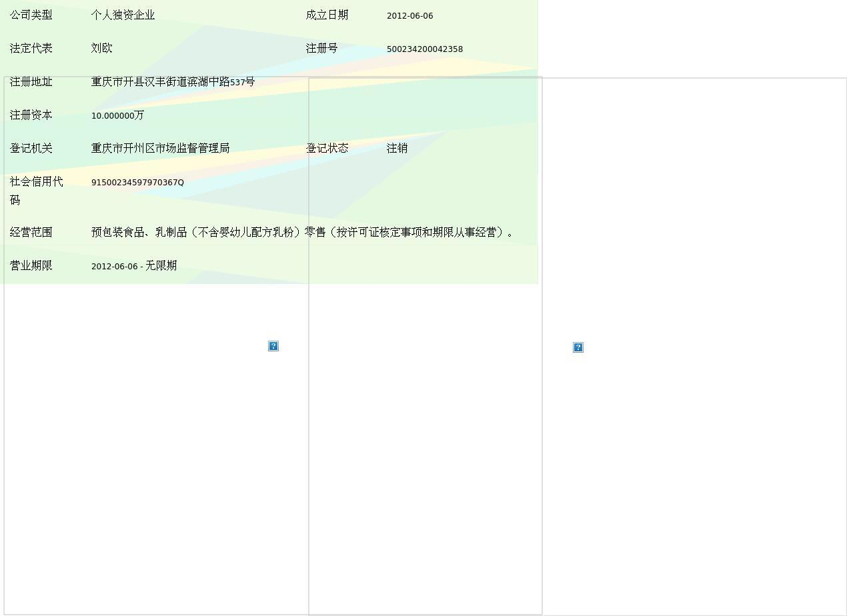Screen dimensions: 847x616
Task: Click the 登记状态 label
Action: [327, 148]
